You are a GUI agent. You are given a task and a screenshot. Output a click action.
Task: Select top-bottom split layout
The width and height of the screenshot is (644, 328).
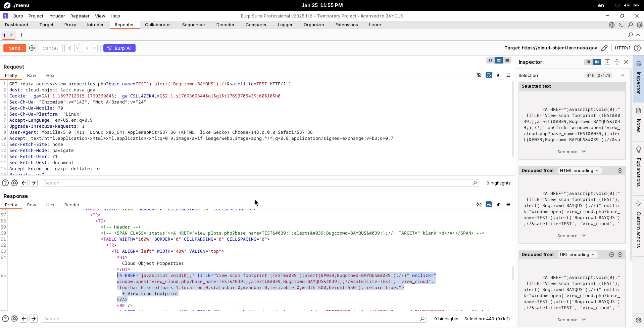click(499, 60)
